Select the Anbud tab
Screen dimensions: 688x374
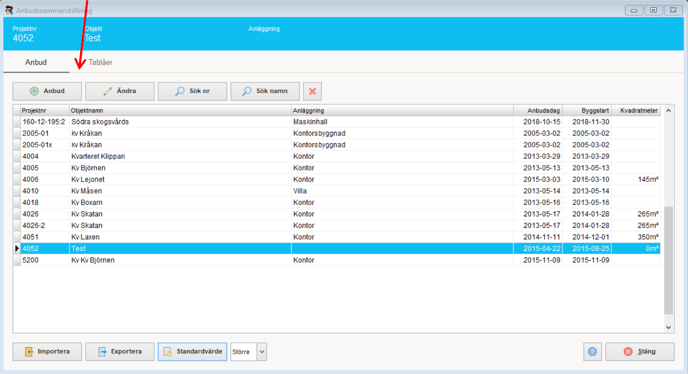point(36,62)
